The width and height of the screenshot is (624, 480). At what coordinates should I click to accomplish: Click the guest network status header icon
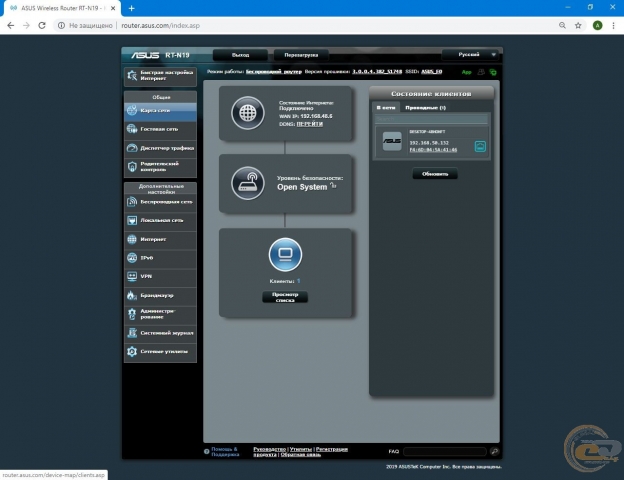[x=481, y=72]
